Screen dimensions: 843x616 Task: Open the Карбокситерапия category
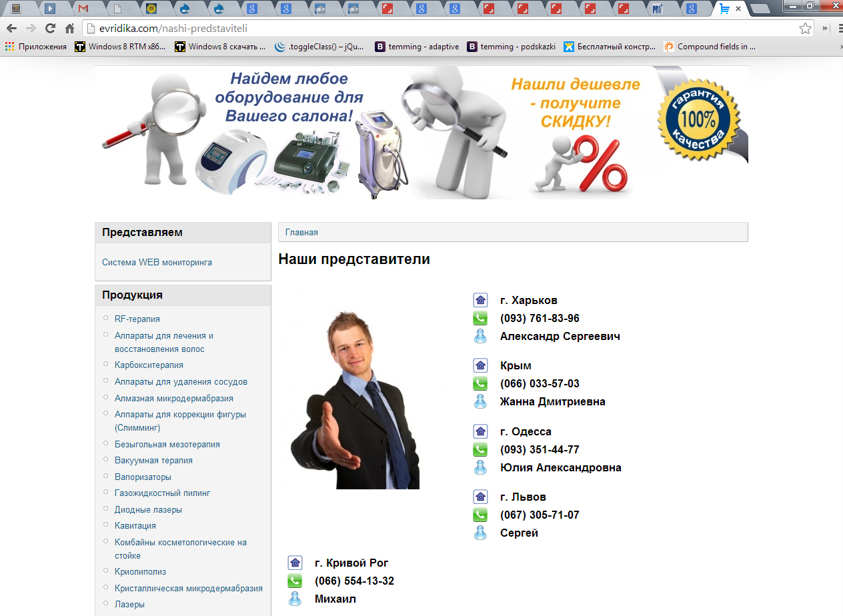(x=149, y=365)
